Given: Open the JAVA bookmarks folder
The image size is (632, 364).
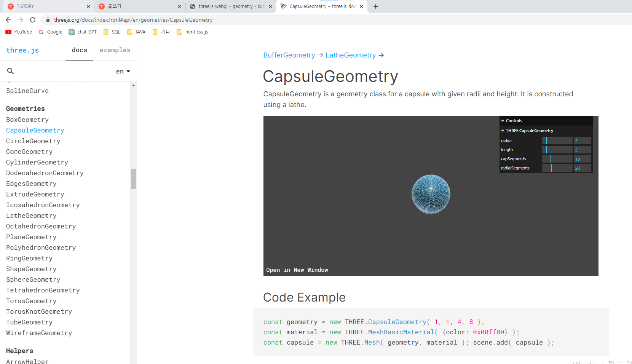Looking at the screenshot, I should click(x=136, y=32).
